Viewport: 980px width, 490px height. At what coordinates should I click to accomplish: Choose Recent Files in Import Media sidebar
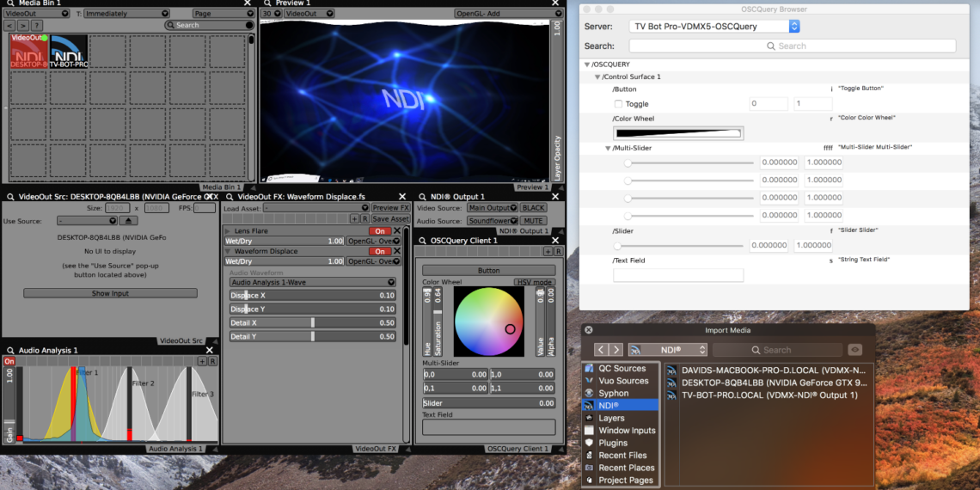click(x=622, y=456)
